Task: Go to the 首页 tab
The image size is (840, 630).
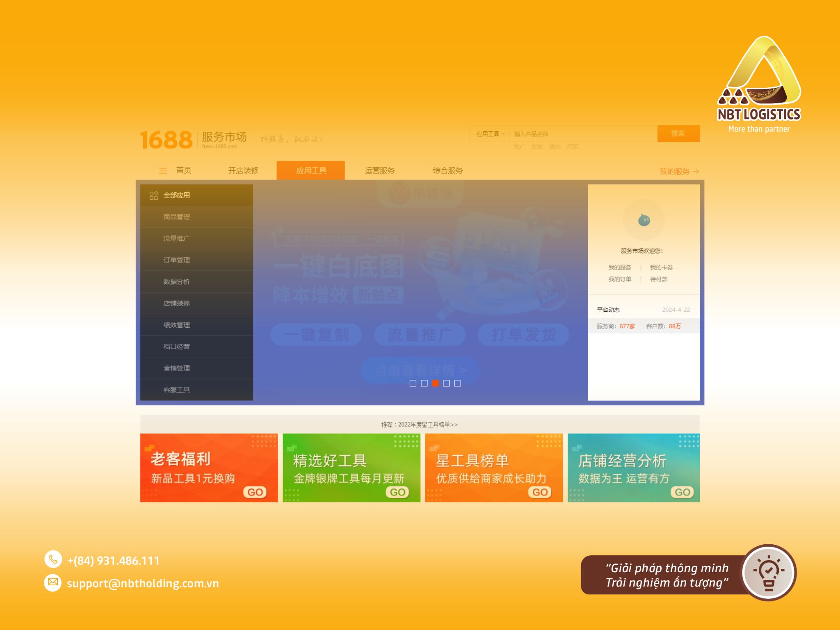Action: [x=184, y=171]
